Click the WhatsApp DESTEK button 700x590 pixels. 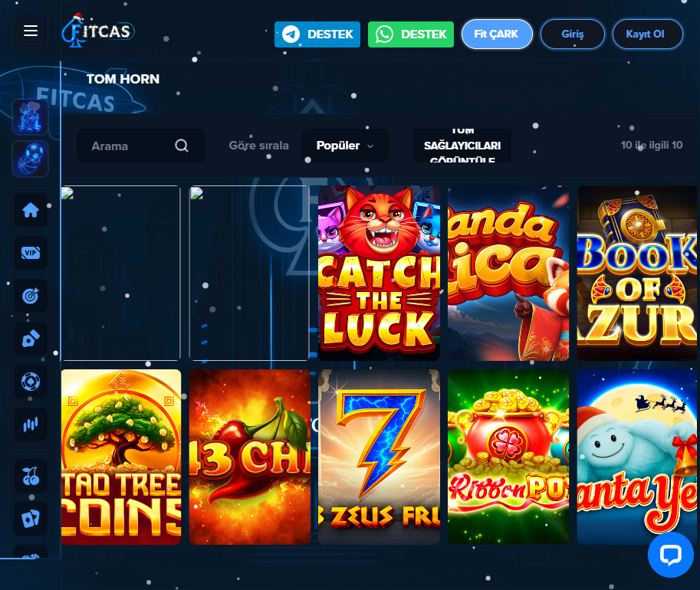(411, 34)
